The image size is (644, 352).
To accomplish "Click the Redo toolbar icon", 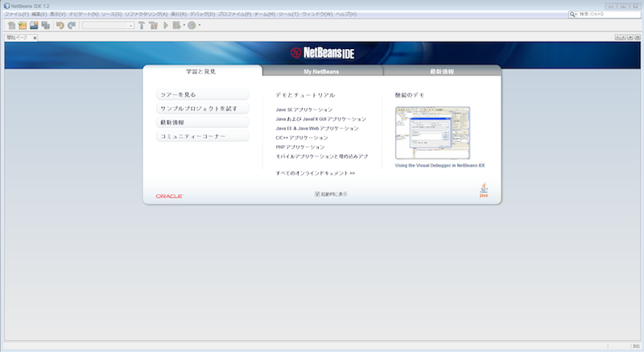I will 72,26.
